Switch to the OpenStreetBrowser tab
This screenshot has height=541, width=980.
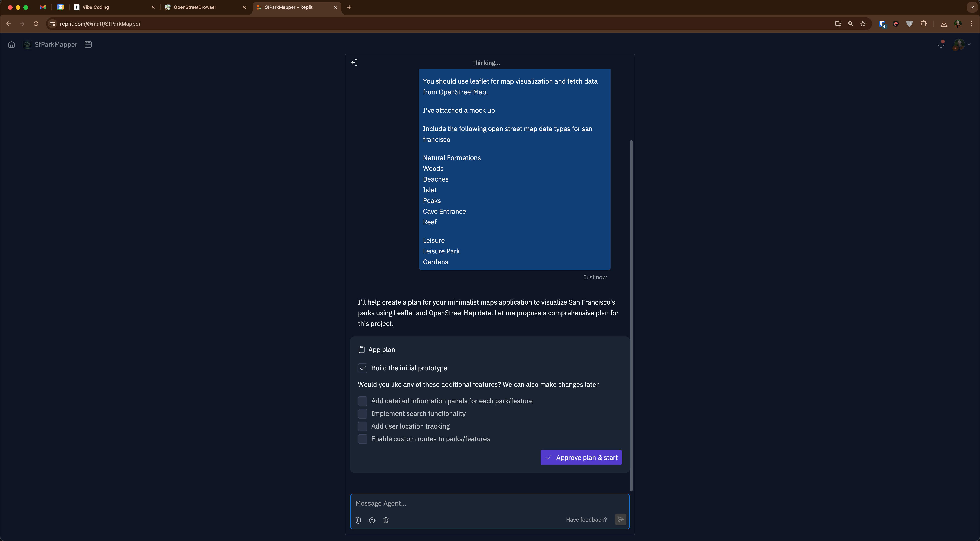coord(202,7)
